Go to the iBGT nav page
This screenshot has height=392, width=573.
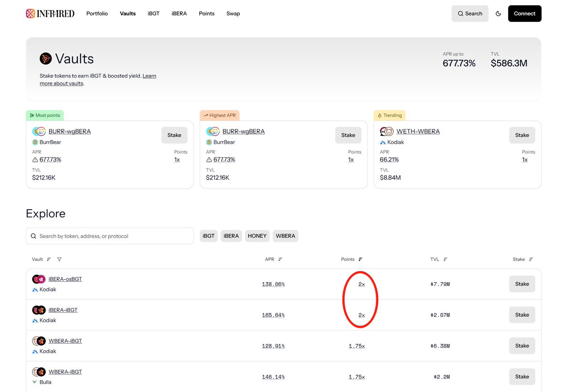[x=154, y=13]
